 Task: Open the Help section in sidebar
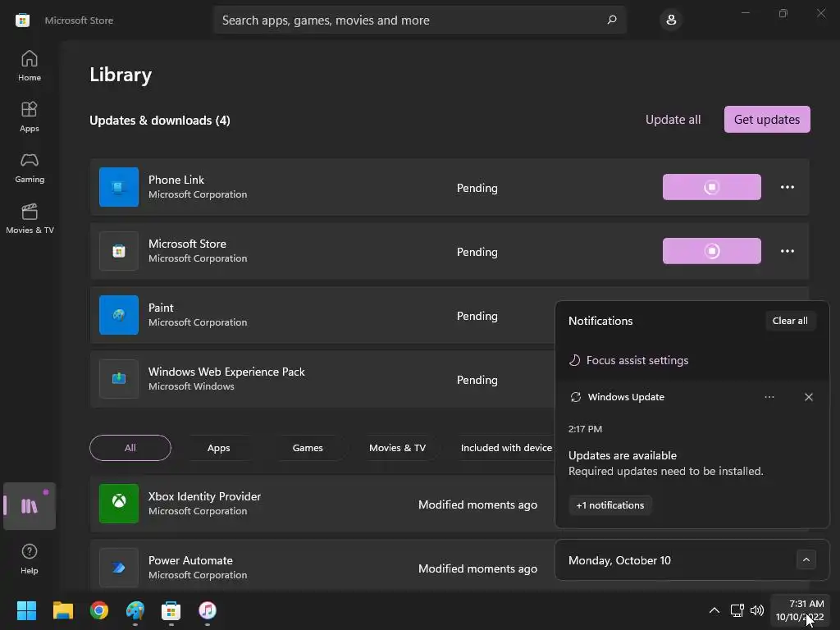(x=30, y=559)
